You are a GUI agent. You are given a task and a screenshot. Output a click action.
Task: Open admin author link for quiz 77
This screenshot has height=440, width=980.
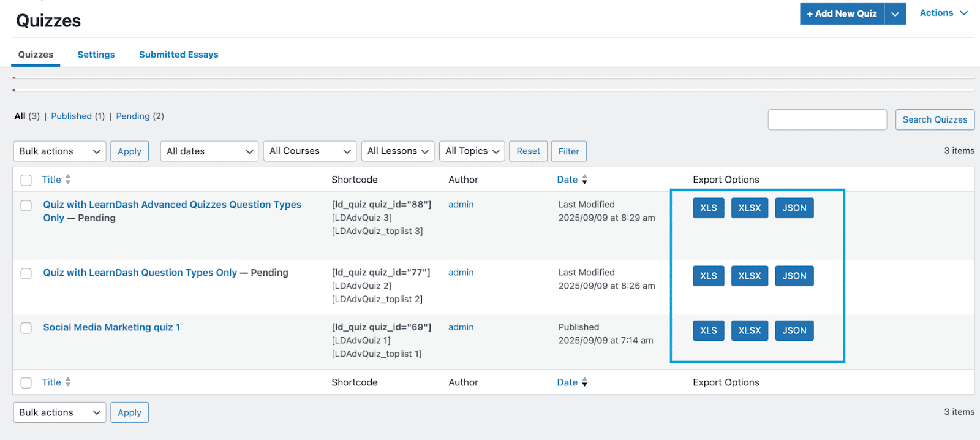point(461,273)
